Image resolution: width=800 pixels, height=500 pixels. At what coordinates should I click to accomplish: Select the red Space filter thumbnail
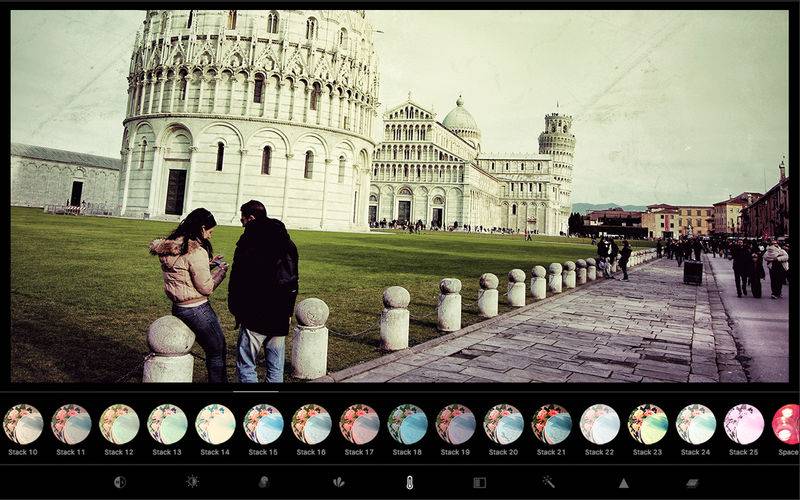tap(786, 424)
